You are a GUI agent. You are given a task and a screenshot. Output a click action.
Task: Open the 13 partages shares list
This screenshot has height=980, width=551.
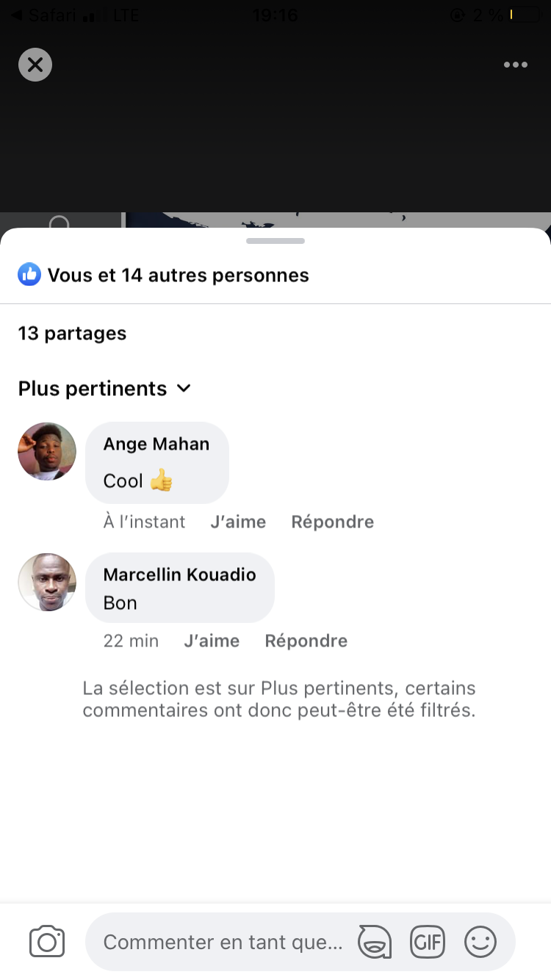click(72, 333)
